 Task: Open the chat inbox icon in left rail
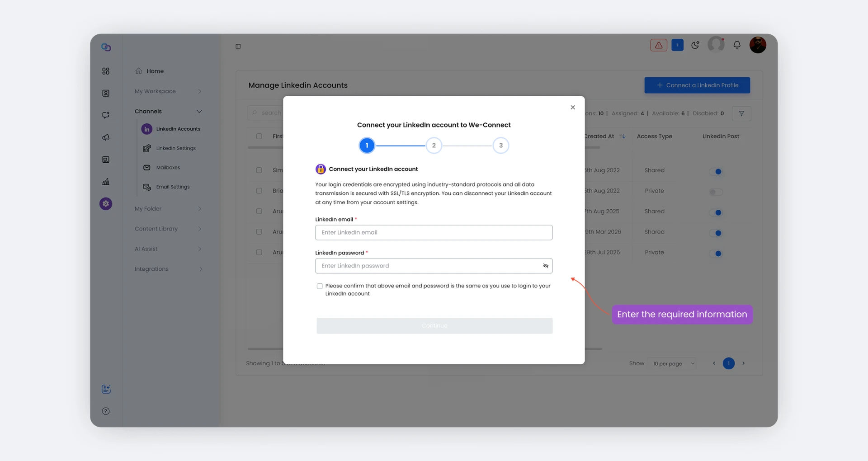click(x=106, y=115)
